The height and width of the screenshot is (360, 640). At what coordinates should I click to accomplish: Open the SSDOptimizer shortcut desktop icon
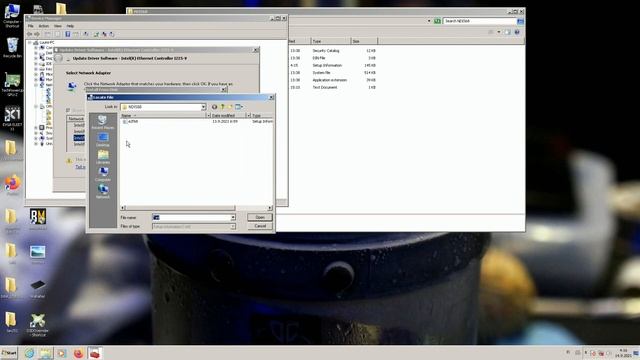click(38, 325)
